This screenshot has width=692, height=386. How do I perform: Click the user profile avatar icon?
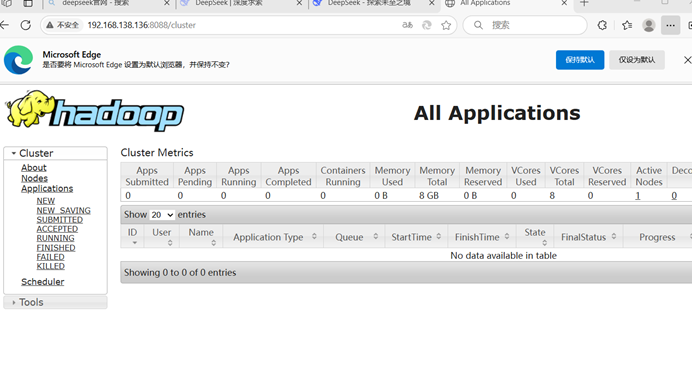(648, 25)
